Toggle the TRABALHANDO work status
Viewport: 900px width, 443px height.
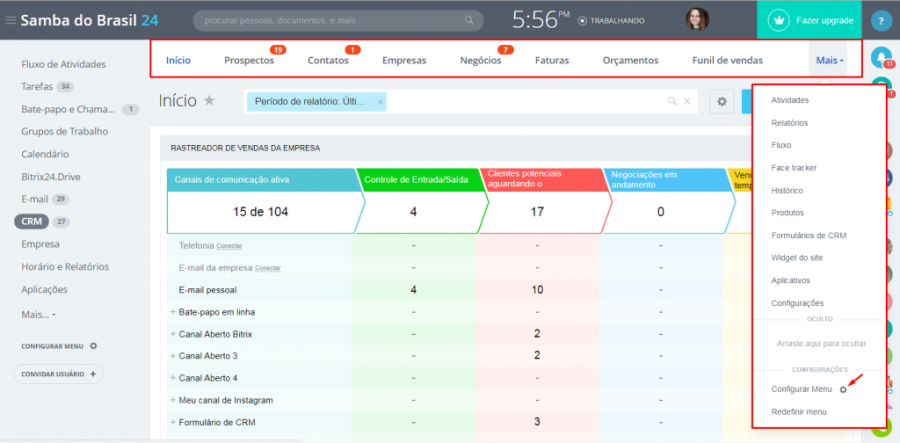click(x=611, y=21)
